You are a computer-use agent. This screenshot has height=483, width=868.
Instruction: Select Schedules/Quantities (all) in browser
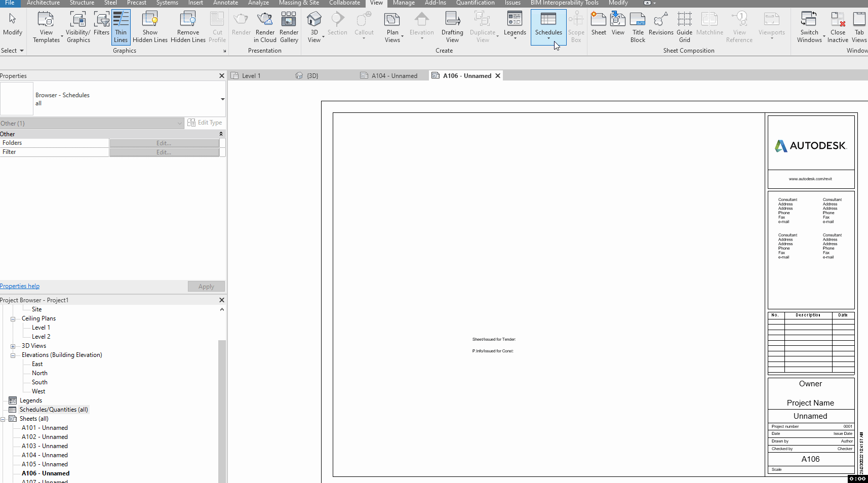click(x=54, y=410)
